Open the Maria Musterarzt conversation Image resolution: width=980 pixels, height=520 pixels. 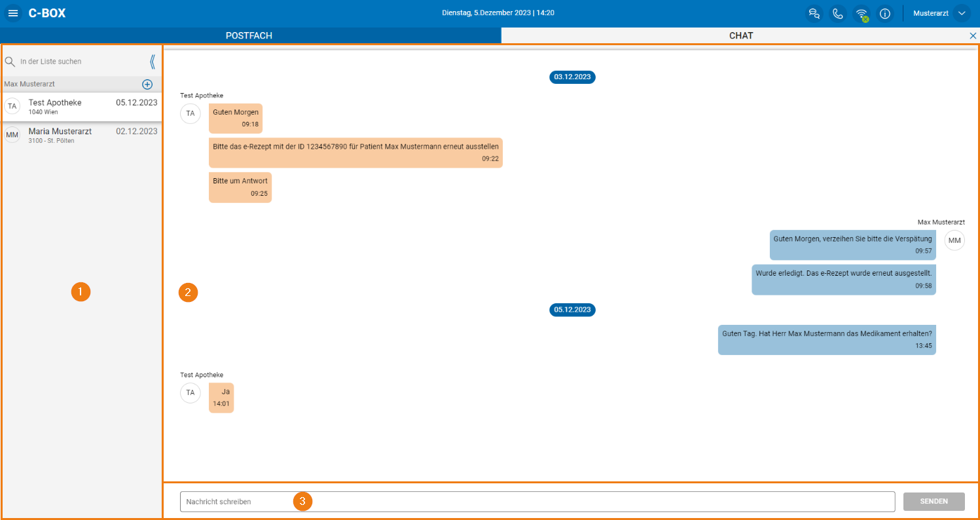(81, 135)
